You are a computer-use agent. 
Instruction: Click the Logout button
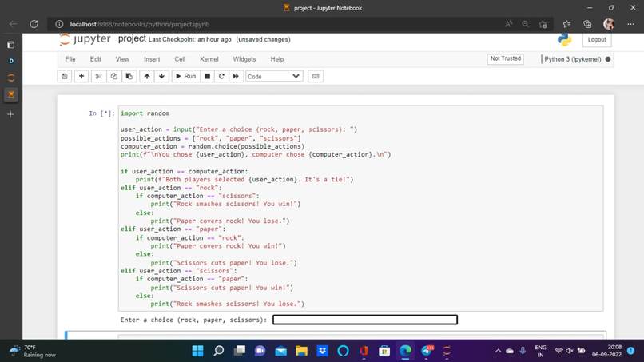(x=597, y=39)
